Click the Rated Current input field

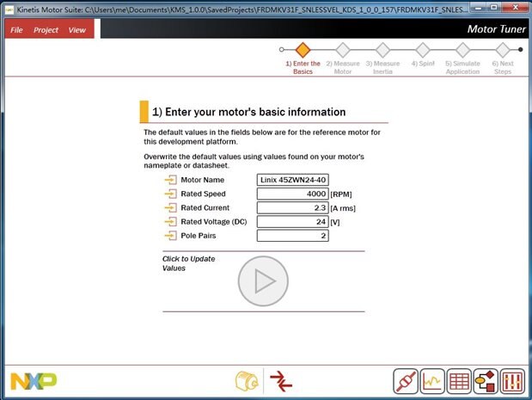point(293,208)
